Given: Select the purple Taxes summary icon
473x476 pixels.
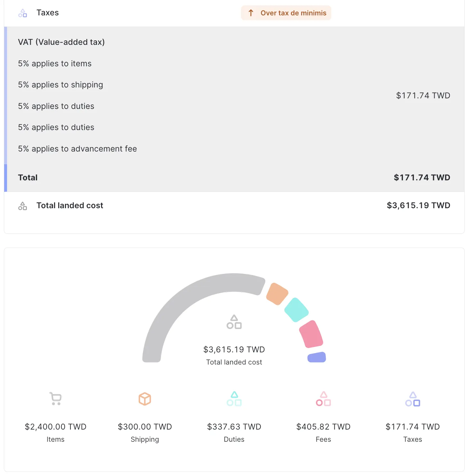Looking at the screenshot, I should coord(413,399).
